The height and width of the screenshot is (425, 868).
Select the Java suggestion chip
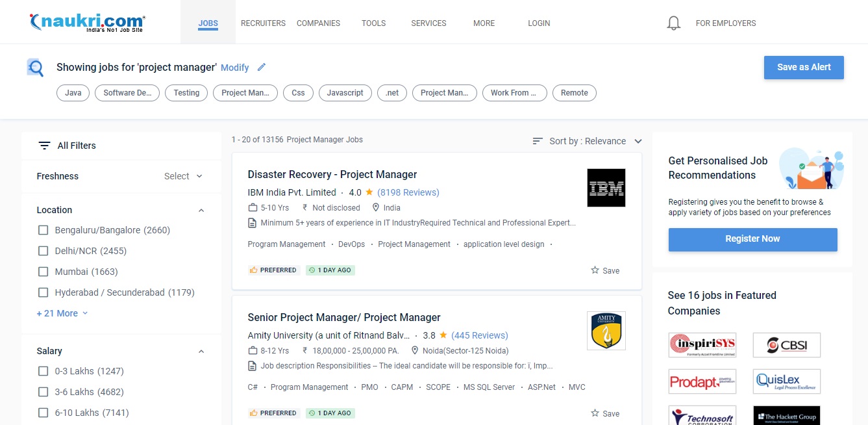tap(73, 93)
